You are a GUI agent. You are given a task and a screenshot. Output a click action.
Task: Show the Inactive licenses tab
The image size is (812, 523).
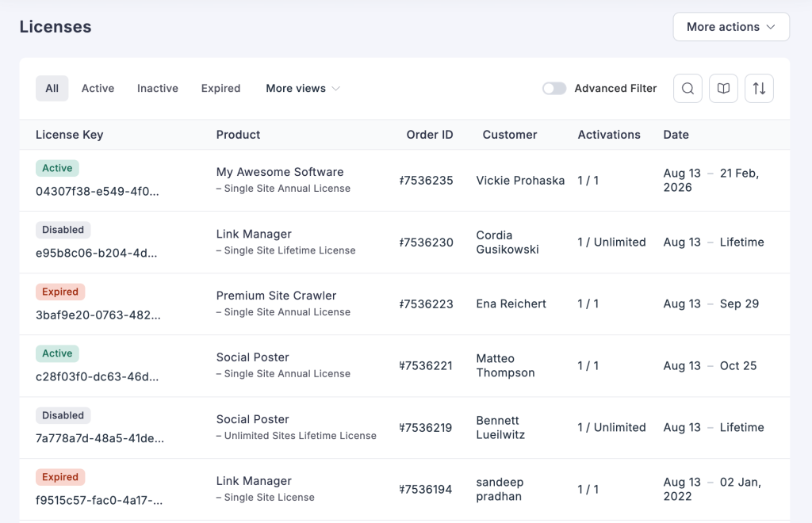[158, 89]
